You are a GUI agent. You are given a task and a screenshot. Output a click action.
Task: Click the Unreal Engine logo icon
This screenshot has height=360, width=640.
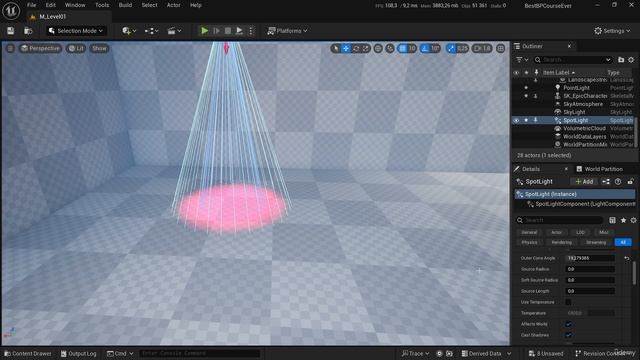11,11
